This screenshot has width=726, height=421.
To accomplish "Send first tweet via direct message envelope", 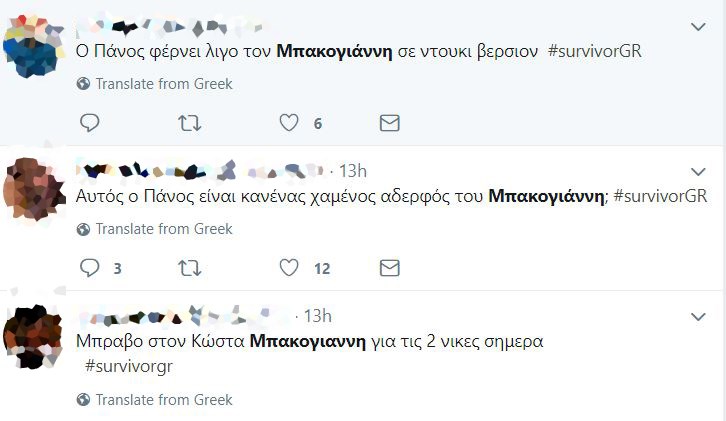I will (390, 123).
